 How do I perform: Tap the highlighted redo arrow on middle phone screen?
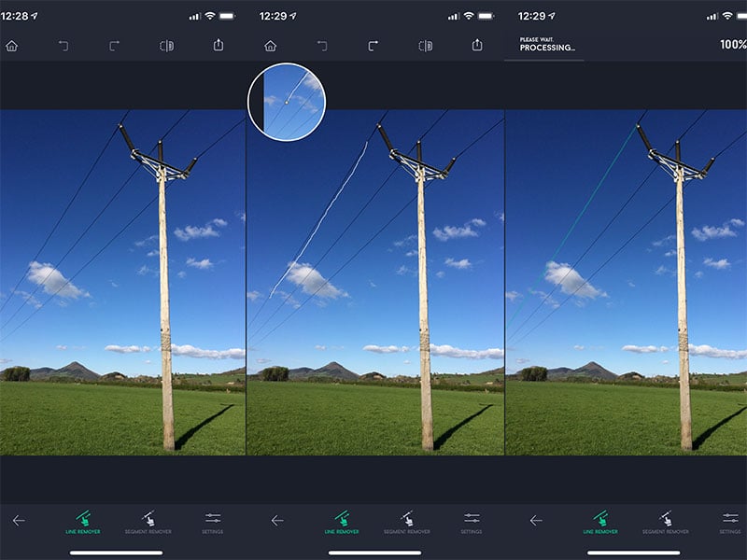pyautogui.click(x=373, y=46)
